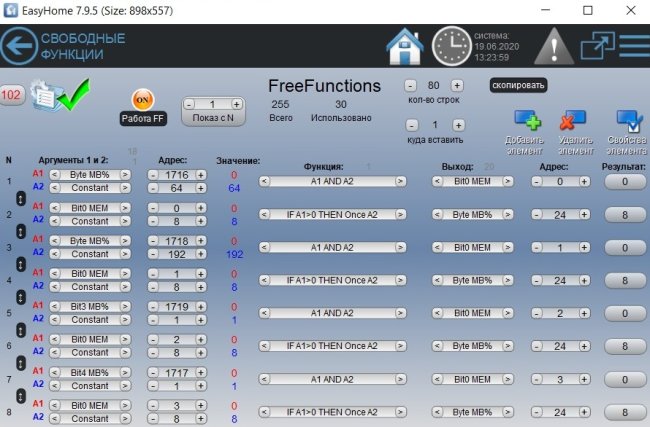The image size is (650, 427).
Task: Open the warning triangle alerts icon
Action: 552,46
